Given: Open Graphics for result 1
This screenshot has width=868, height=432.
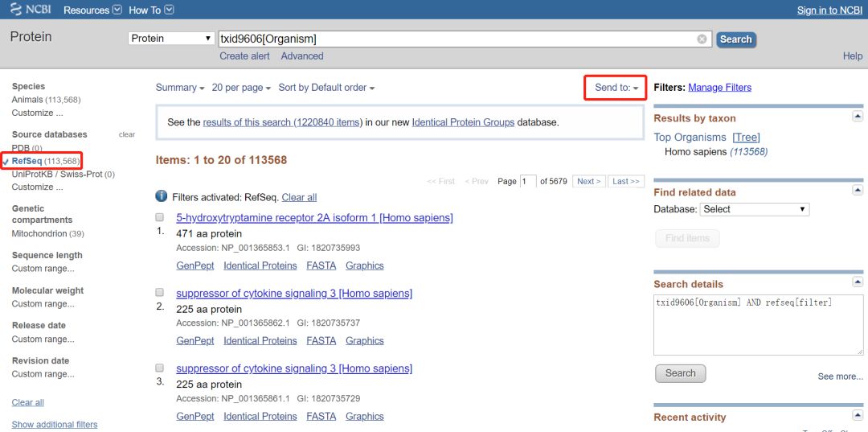Looking at the screenshot, I should click(365, 265).
